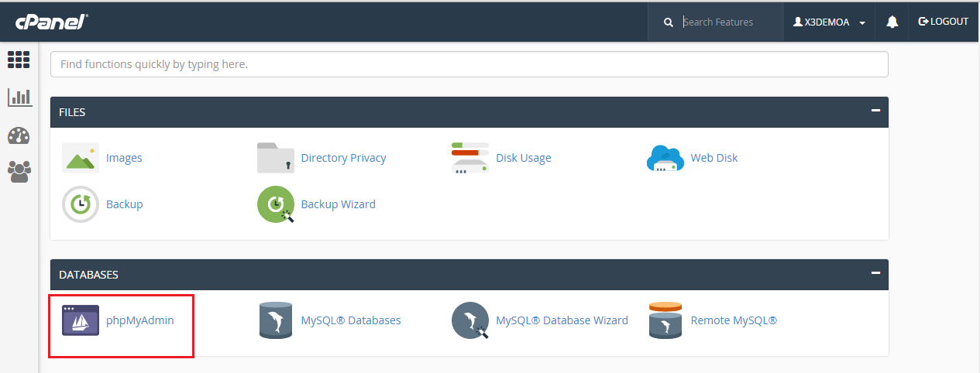Open the Backup link
This screenshot has width=980, height=373.
125,204
